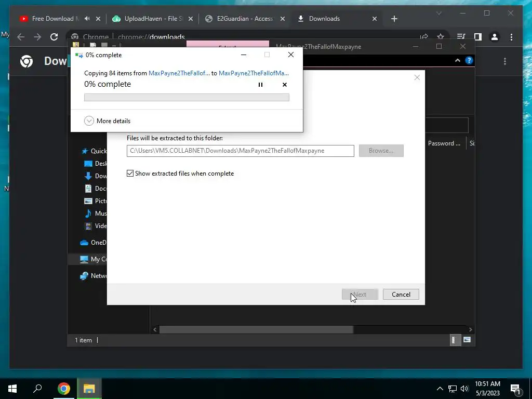
Task: Switch Explorer to large icons view
Action: pos(467,340)
